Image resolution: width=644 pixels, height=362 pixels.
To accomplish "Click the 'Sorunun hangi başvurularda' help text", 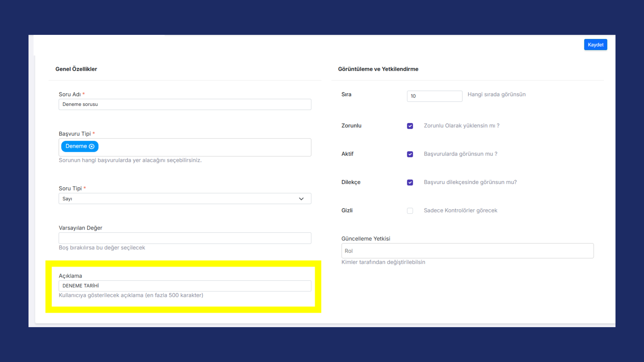I will [x=130, y=160].
